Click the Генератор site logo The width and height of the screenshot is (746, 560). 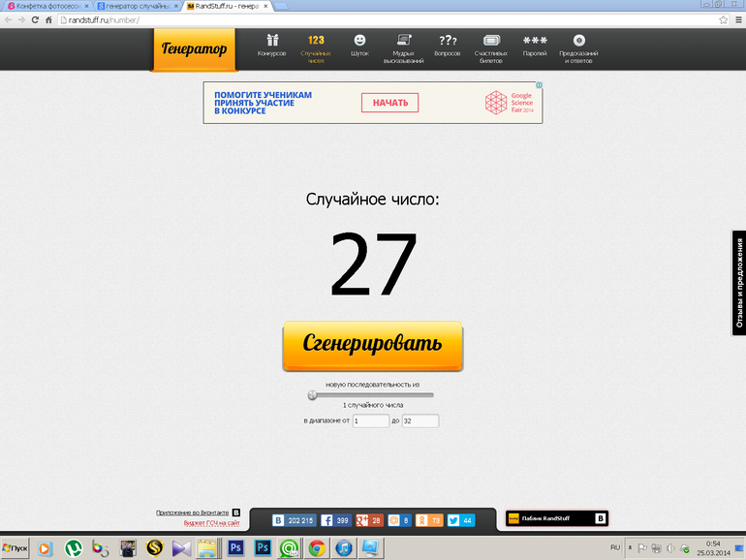[194, 49]
